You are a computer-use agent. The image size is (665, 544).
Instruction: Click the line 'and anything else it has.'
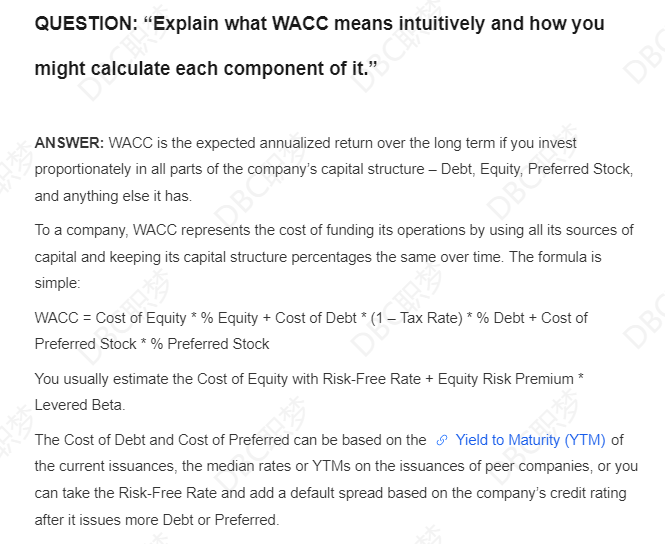click(x=113, y=196)
